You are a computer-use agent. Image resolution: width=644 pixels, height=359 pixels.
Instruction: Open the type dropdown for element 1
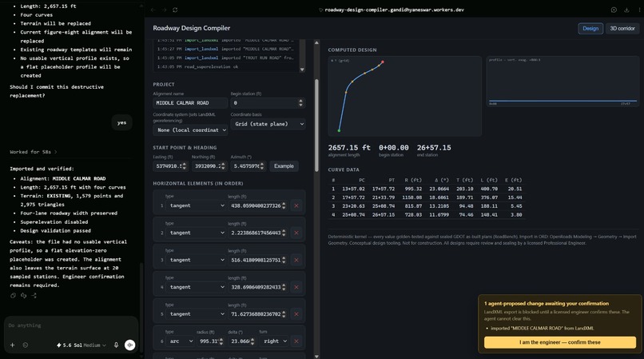[197, 205]
